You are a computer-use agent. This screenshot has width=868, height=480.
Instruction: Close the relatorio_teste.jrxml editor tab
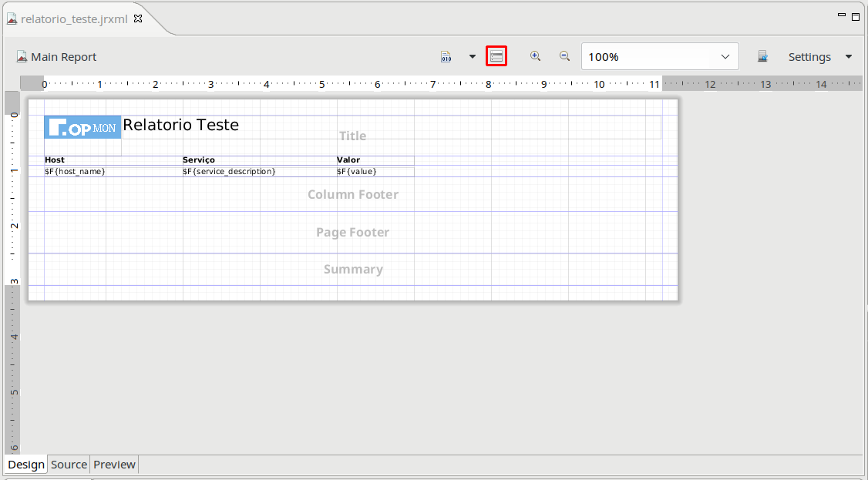pyautogui.click(x=138, y=18)
